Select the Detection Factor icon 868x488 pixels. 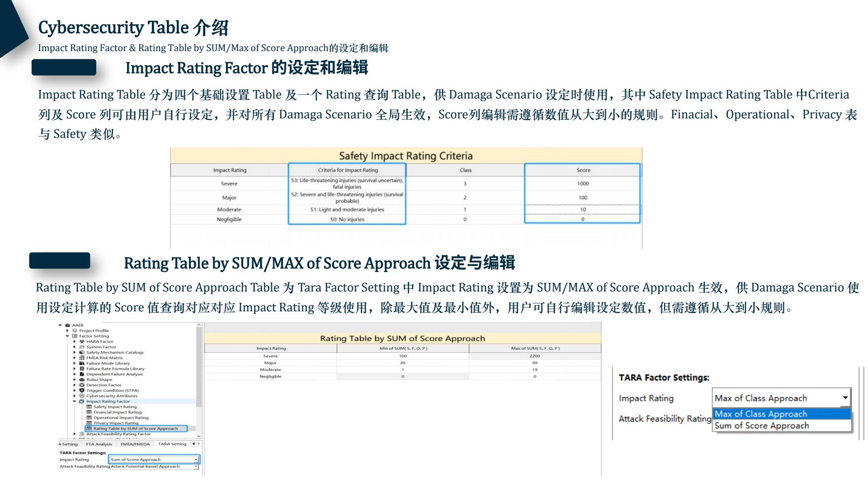coord(82,385)
